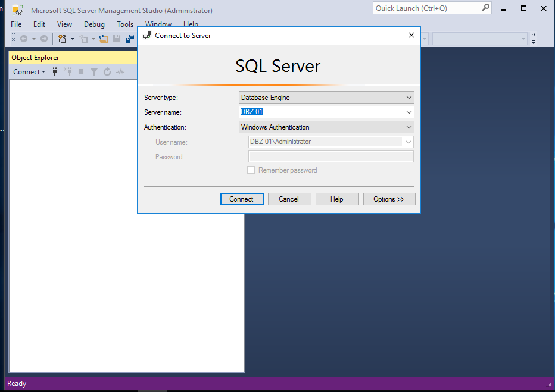
Task: Expand the Server name dropdown arrow
Action: (409, 112)
